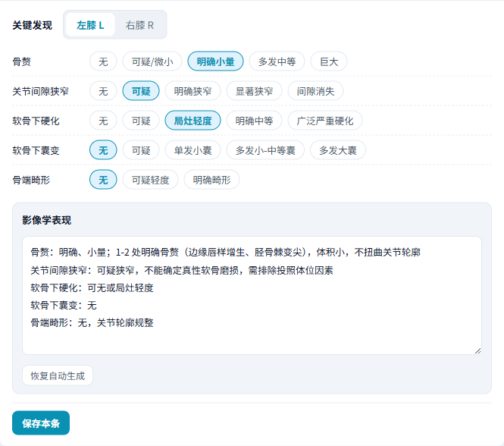The height and width of the screenshot is (446, 504).
Task: Choose the 间隙消失 option
Action: (315, 91)
